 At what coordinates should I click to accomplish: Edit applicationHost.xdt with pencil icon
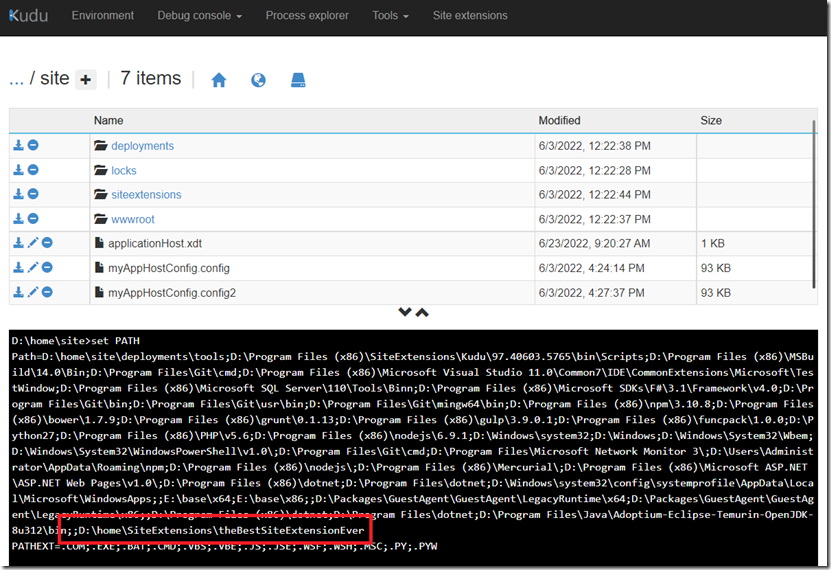33,243
